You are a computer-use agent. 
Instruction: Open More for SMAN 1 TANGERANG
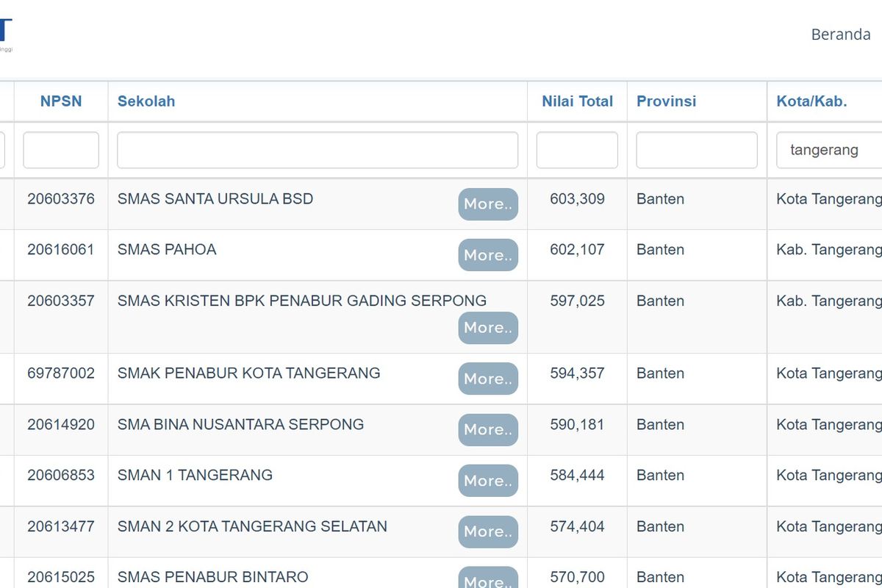pos(488,481)
